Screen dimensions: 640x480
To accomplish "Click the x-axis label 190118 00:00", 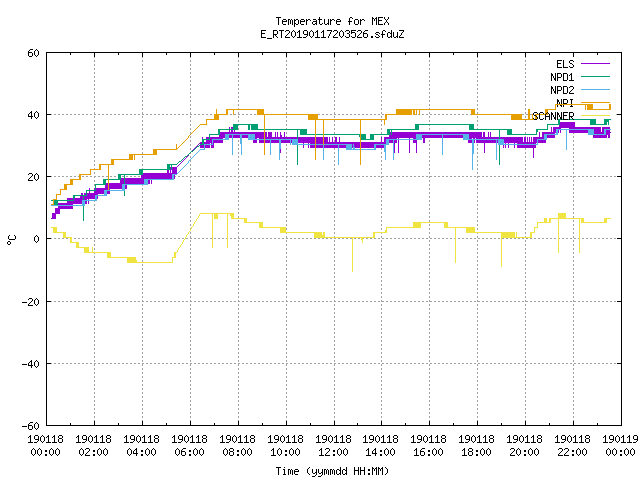I will click(x=45, y=446).
